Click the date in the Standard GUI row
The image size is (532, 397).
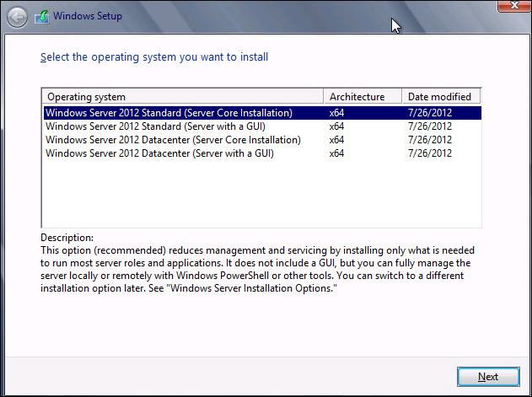[429, 126]
